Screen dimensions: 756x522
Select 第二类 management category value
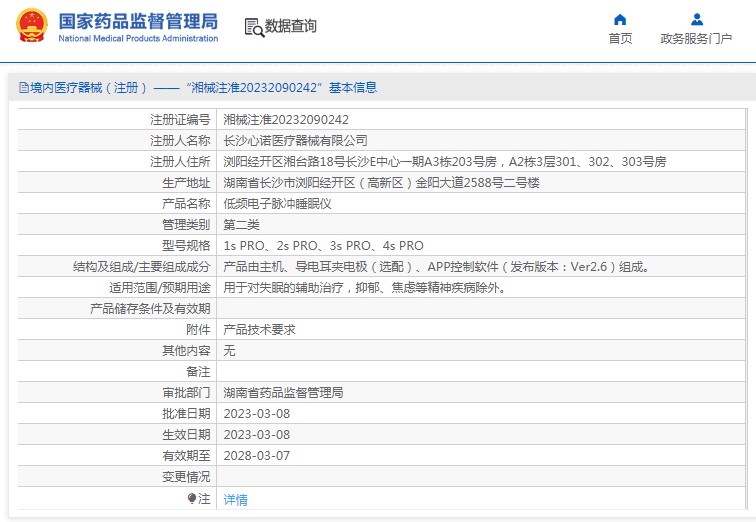click(x=242, y=225)
